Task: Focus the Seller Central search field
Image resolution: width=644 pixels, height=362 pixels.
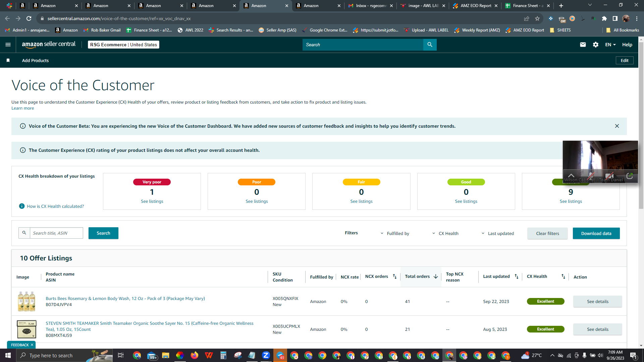Action: click(363, 45)
